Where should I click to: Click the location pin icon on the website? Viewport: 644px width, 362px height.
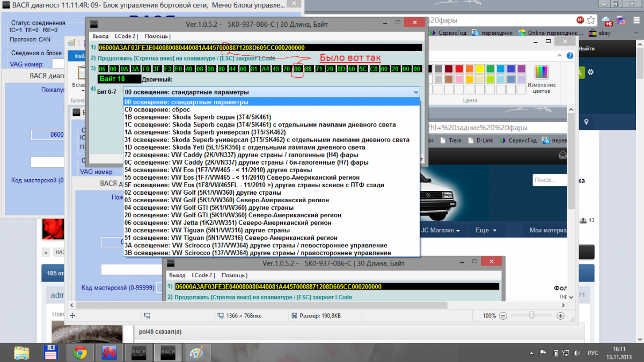coord(587,123)
